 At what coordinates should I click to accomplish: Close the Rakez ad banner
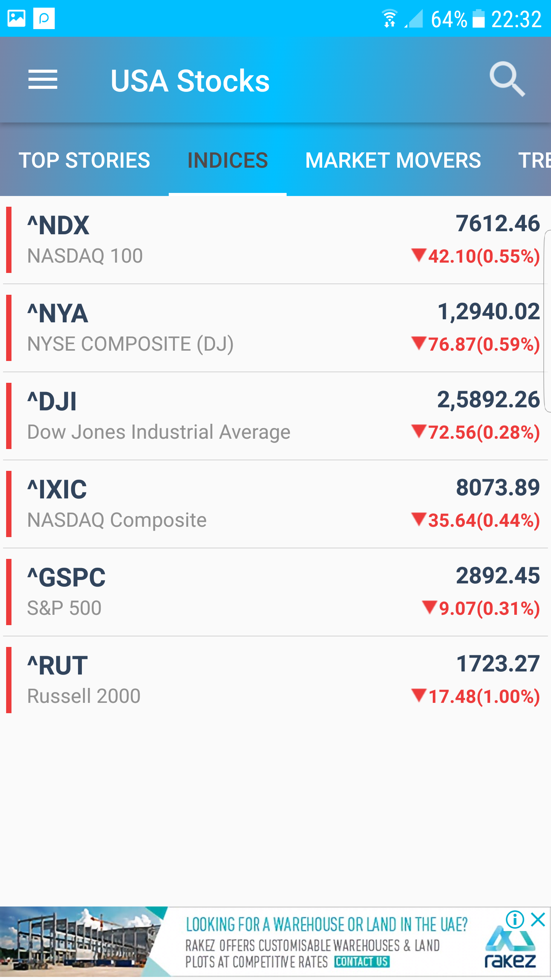click(538, 920)
